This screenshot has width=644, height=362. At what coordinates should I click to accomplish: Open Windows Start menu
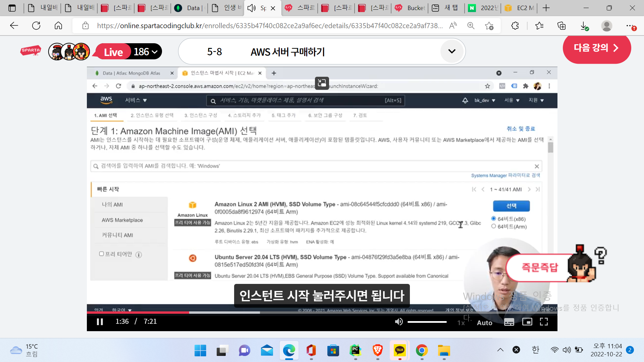click(200, 351)
